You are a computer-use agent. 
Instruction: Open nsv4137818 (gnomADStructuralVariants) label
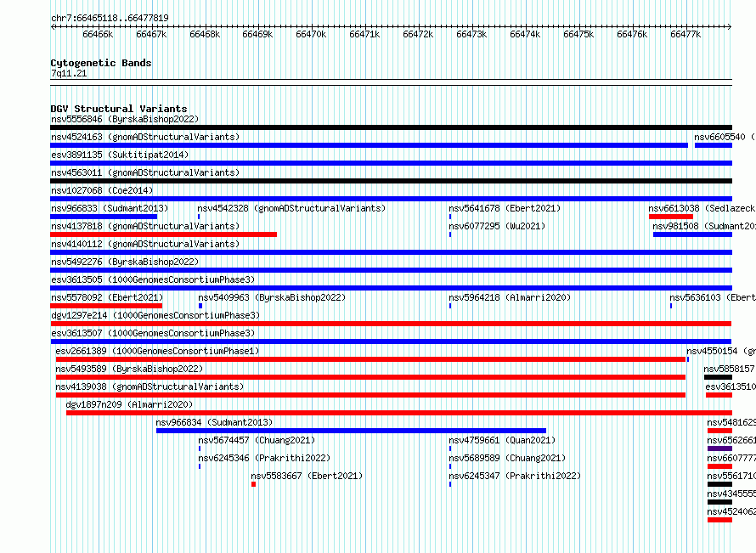(145, 226)
